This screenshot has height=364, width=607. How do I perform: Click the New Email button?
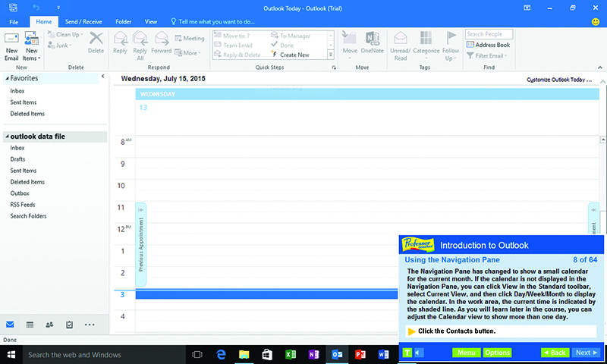pos(11,46)
